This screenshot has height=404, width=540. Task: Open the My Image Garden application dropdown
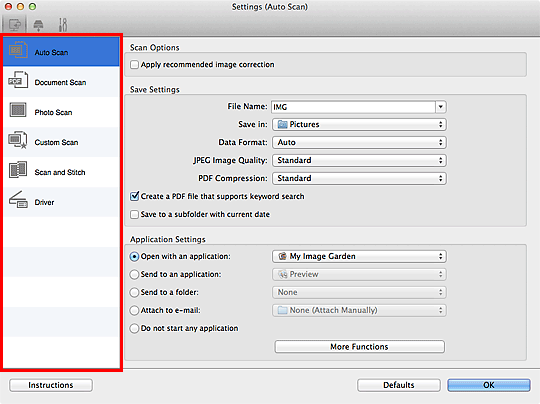359,256
